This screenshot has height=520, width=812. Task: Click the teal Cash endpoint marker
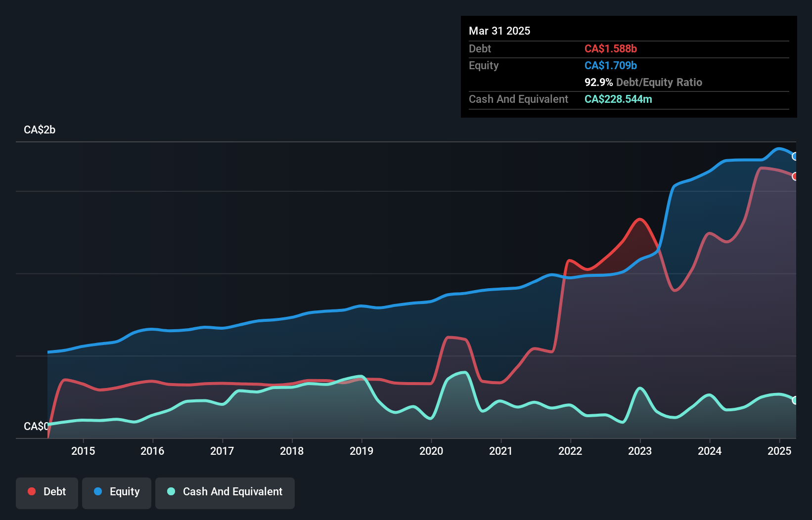coord(795,400)
